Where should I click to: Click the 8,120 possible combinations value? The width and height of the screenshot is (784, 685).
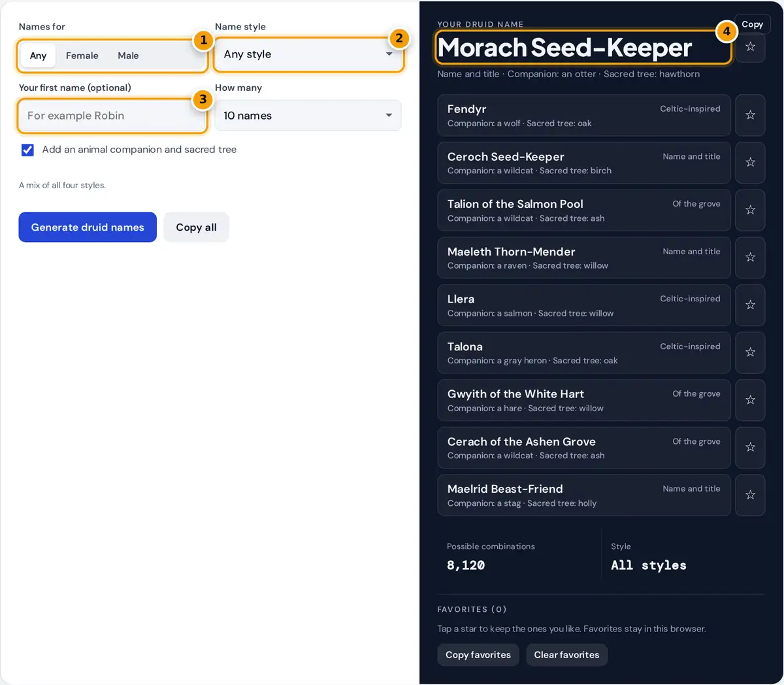coord(466,565)
